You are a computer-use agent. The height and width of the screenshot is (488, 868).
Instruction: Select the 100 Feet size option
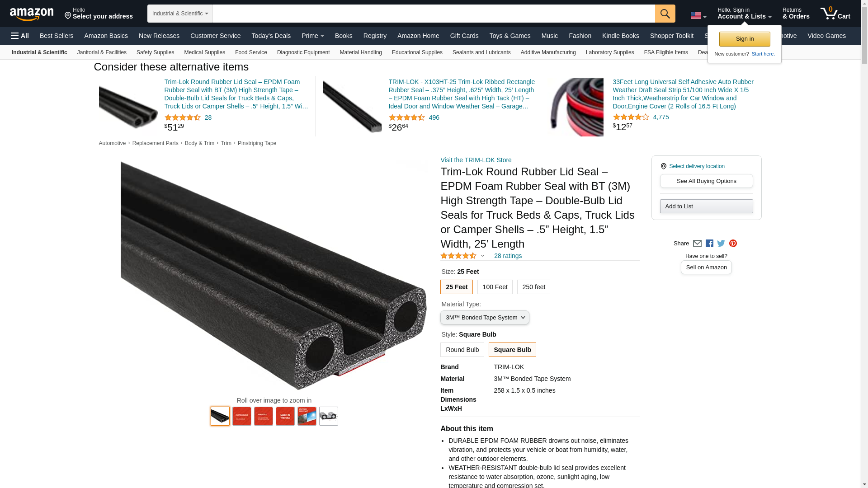coord(495,287)
